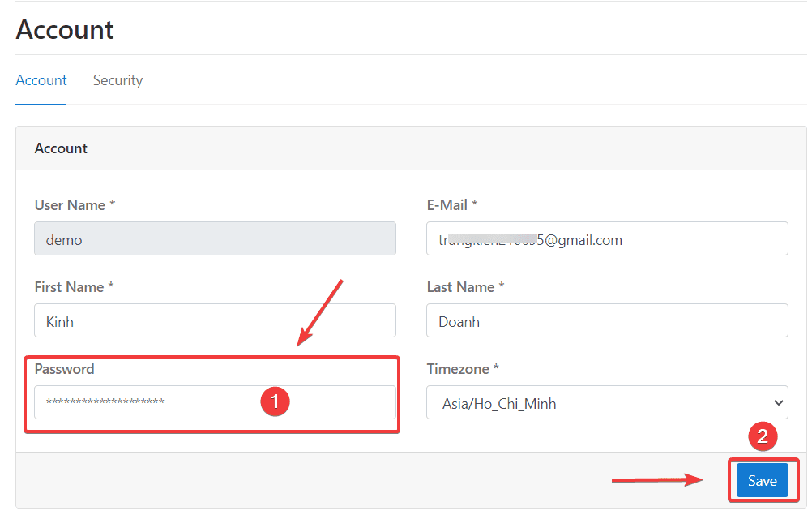The image size is (812, 511).
Task: Switch to the Security tab
Action: pyautogui.click(x=118, y=80)
